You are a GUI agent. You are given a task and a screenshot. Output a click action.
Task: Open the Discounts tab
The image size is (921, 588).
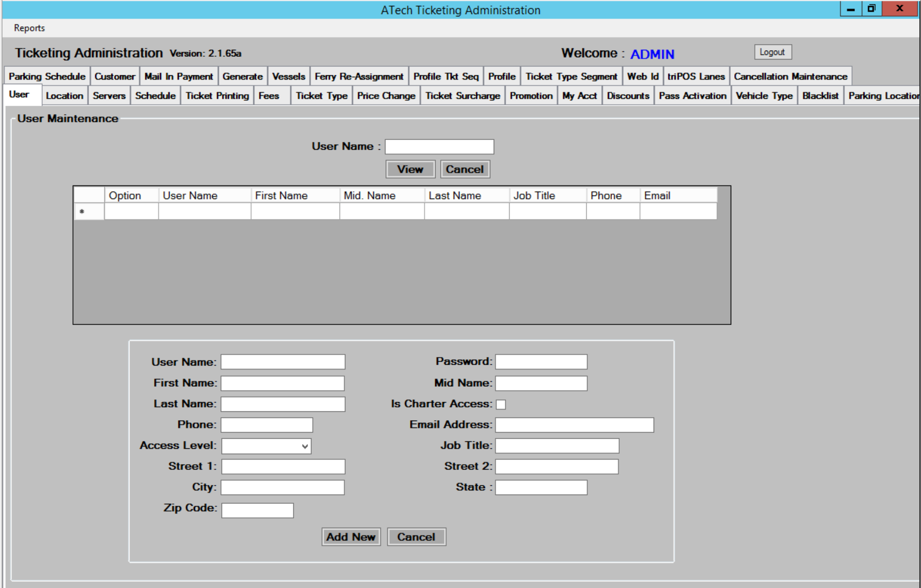[x=628, y=96]
